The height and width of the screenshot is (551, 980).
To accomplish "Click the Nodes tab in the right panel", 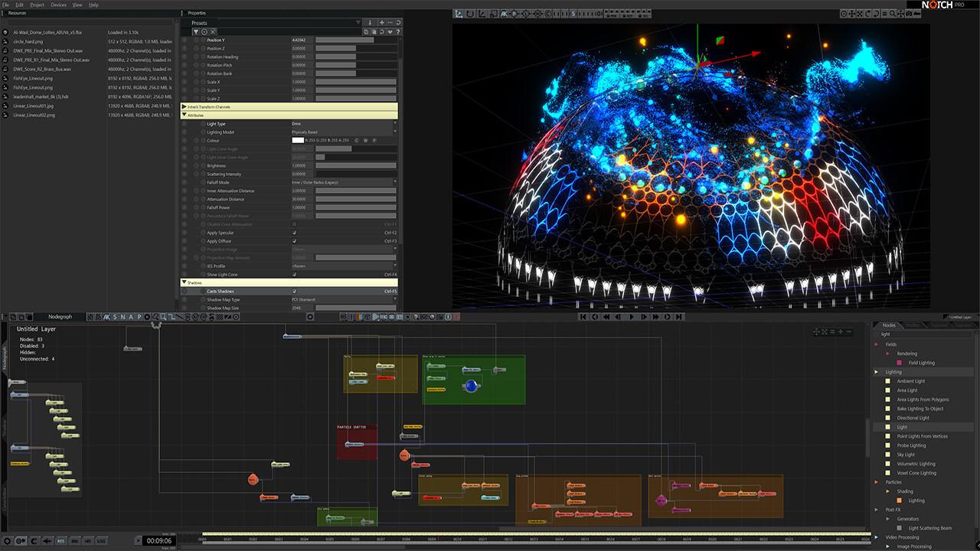I will (x=888, y=325).
